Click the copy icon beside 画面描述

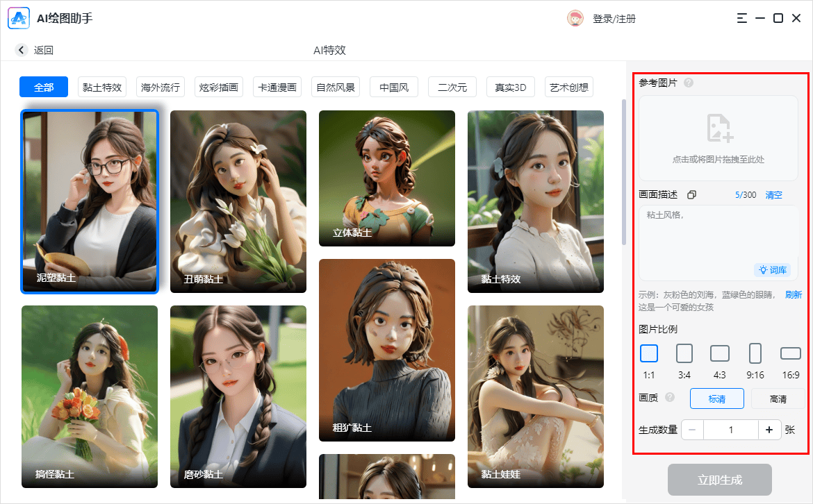coord(691,195)
